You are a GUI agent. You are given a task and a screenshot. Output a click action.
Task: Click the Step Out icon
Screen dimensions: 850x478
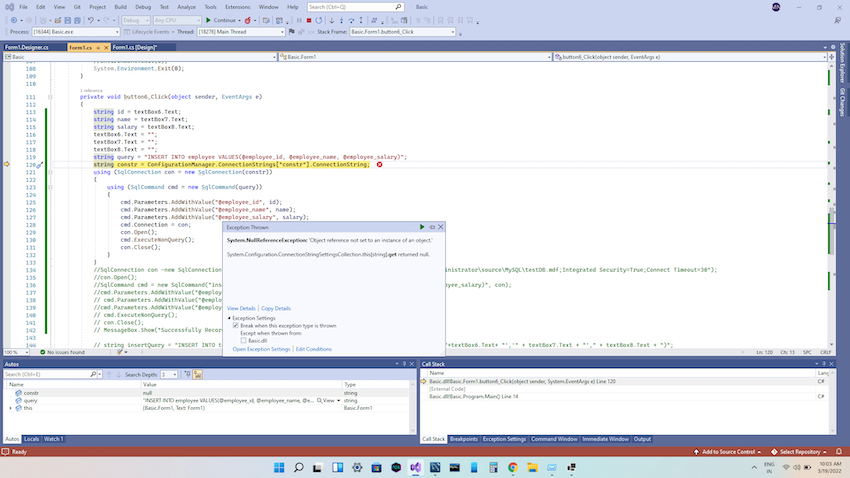point(361,20)
